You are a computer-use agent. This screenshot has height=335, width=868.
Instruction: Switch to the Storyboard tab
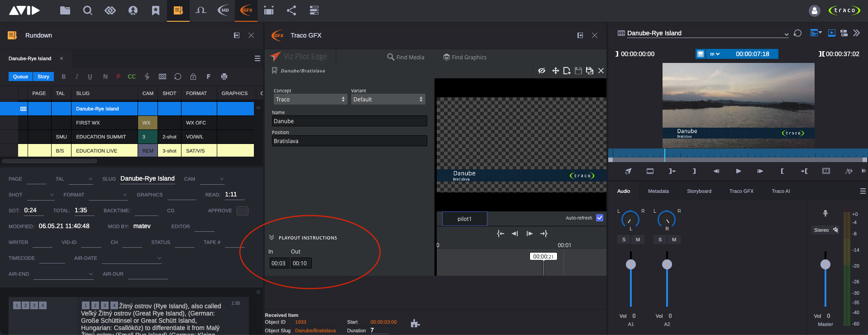point(699,191)
